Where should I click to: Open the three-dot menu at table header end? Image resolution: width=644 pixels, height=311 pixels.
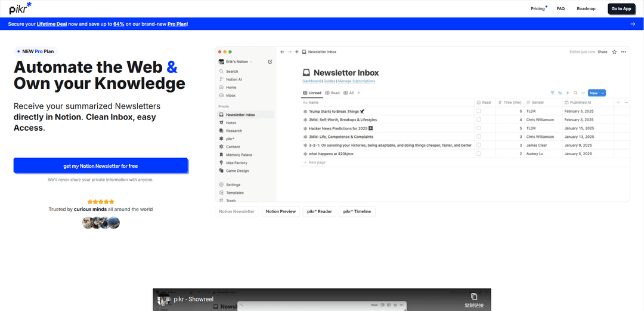pyautogui.click(x=626, y=103)
